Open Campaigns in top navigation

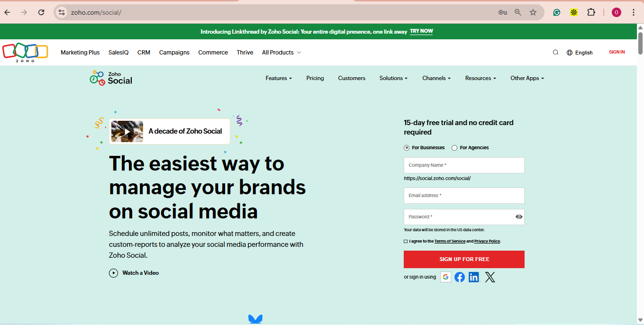tap(174, 53)
